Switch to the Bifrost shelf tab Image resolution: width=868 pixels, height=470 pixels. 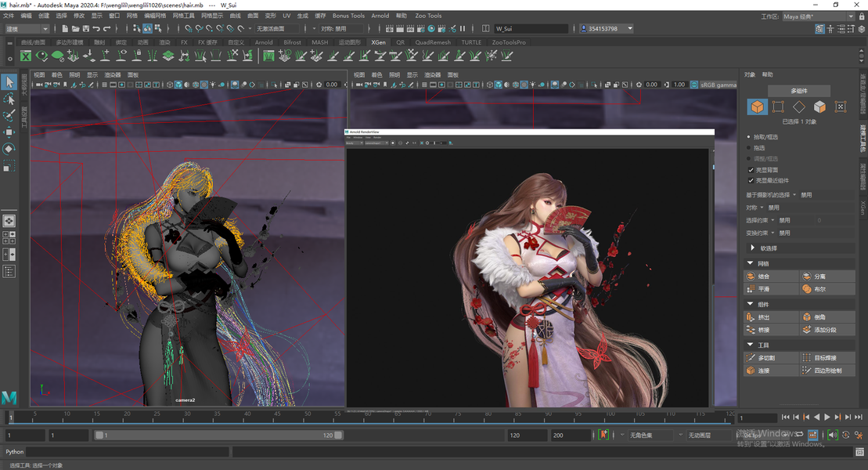(x=292, y=42)
